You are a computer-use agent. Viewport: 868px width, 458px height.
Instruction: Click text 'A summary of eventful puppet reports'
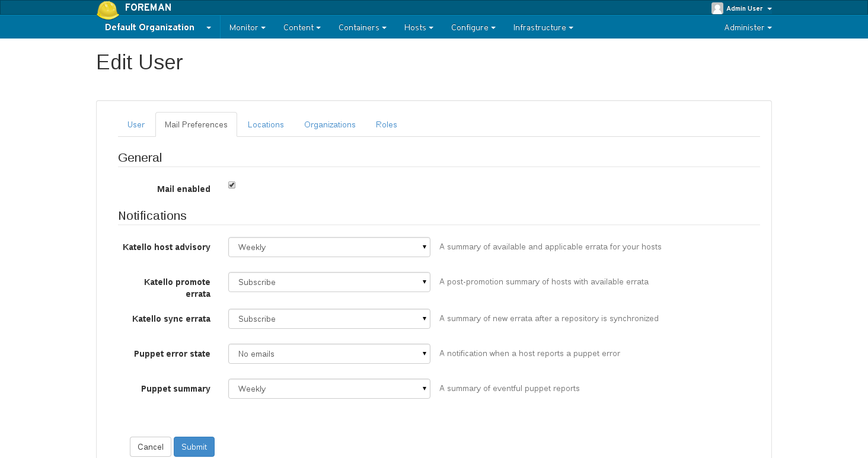509,389
